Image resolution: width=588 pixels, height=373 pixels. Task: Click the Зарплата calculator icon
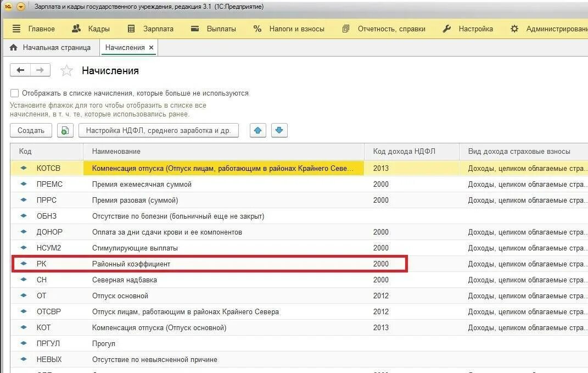pos(131,29)
